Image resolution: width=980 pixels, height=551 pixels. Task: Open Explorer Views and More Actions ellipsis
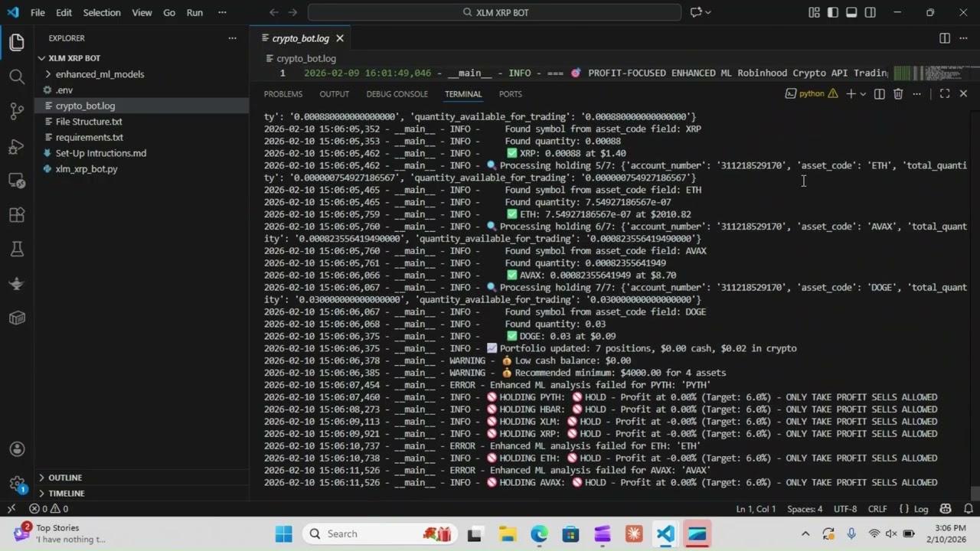[232, 38]
